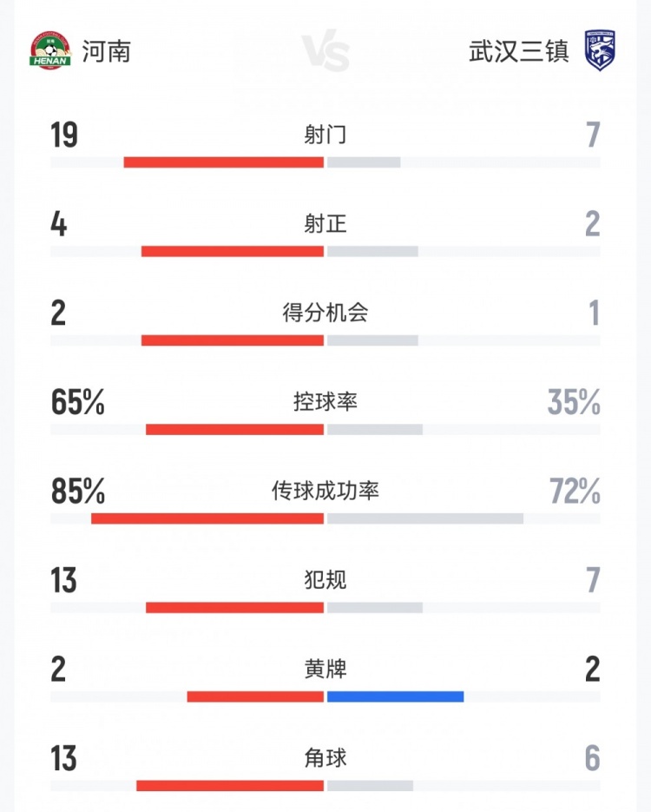Open the 武汉三镇 team name link
Image resolution: width=651 pixels, height=812 pixels.
click(x=519, y=52)
